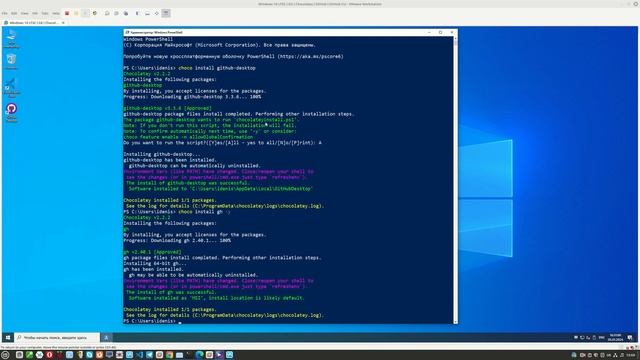Click the PowerShell icon on guest taskbar
Screen dimensions: 640x360
106,338
